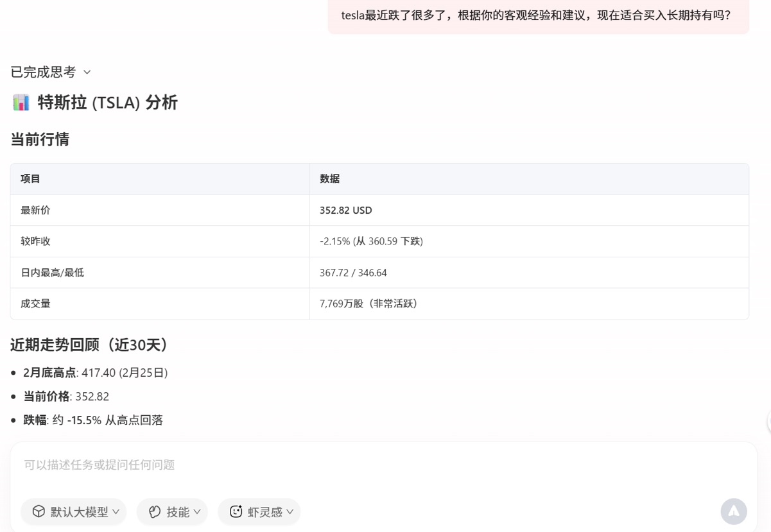Open the 虾灵感 inspiration dropdown
Screen dimensions: 771x532
click(x=259, y=511)
